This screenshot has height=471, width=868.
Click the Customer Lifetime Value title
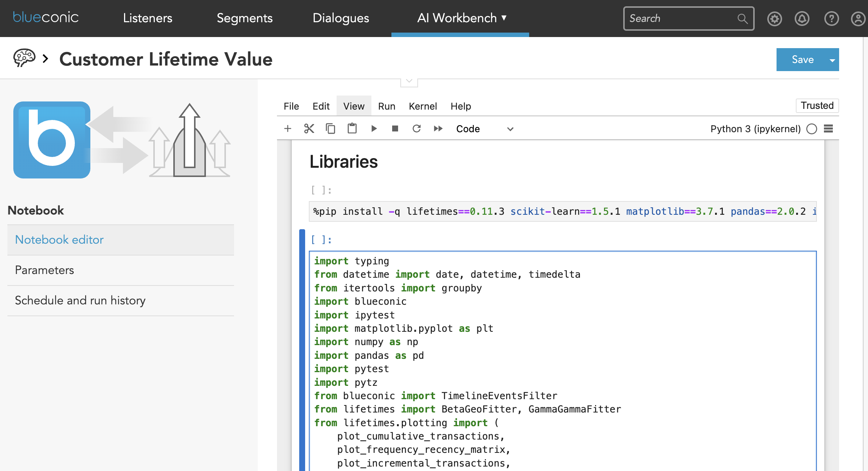coord(166,59)
